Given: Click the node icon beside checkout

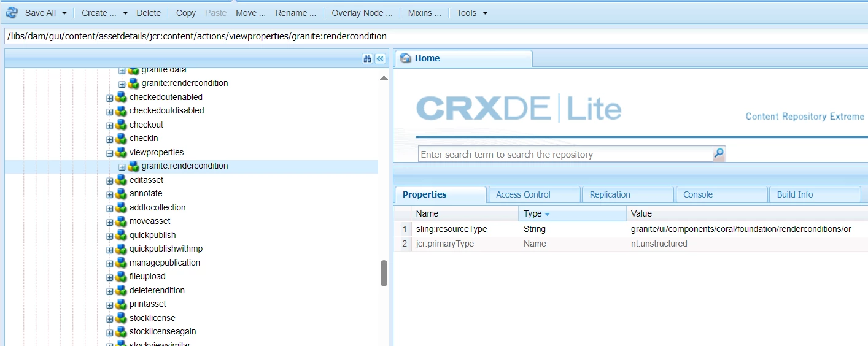Looking at the screenshot, I should (121, 125).
